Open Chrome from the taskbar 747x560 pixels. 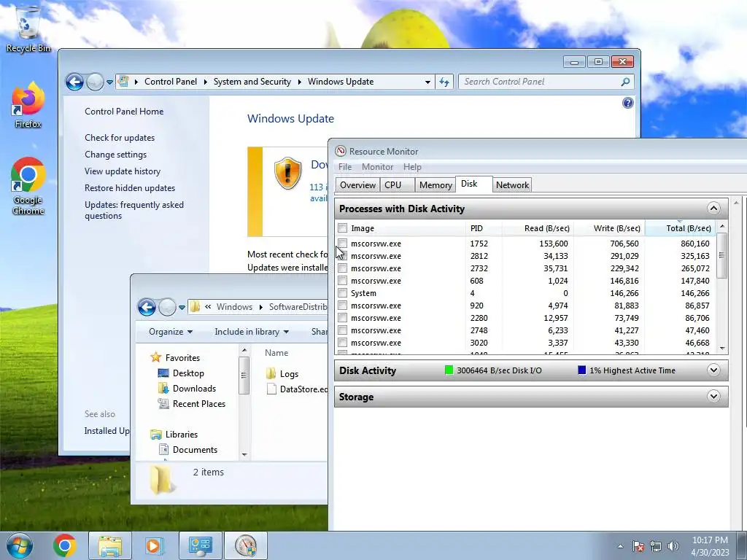tap(65, 545)
